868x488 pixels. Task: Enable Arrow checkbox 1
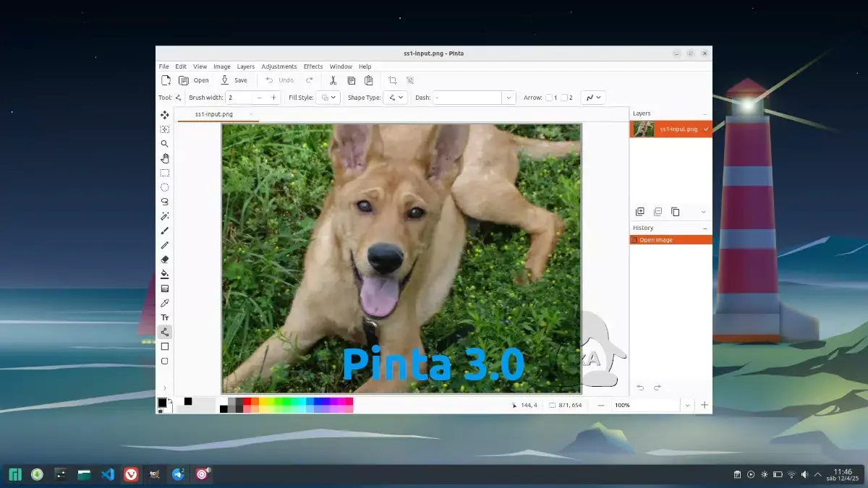(x=549, y=98)
